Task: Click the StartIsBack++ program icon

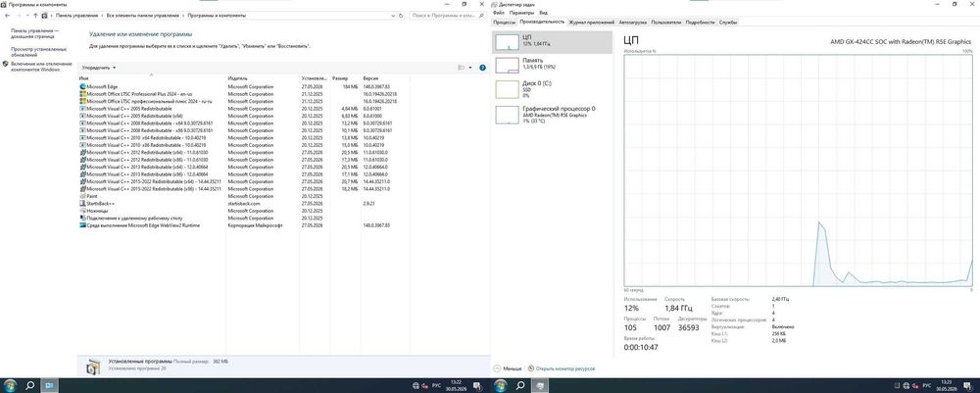Action: [x=83, y=203]
